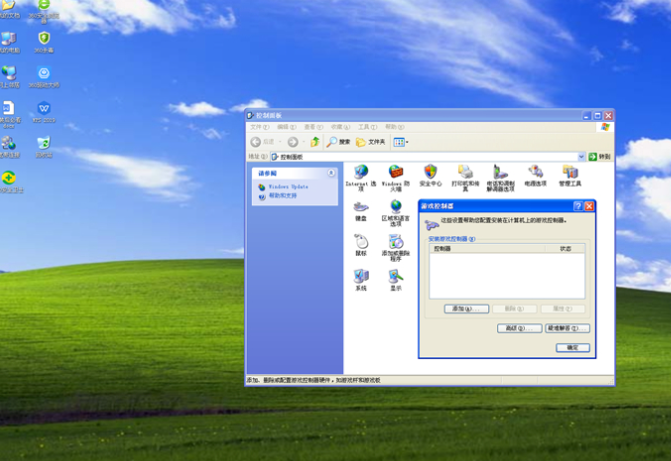This screenshot has width=671, height=461.
Task: Click the Forward arrow toolbar button
Action: pos(293,142)
